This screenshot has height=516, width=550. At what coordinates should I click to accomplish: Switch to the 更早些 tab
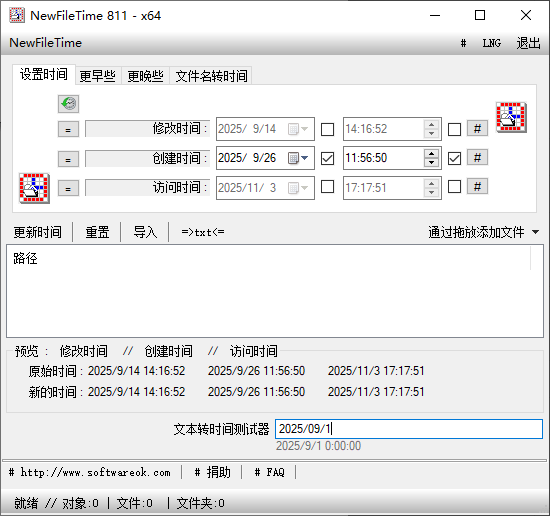point(98,76)
